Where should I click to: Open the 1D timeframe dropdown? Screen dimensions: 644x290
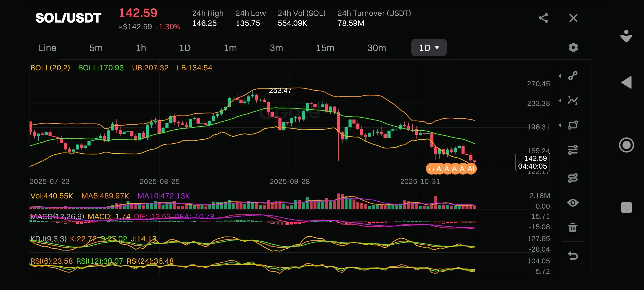point(429,48)
